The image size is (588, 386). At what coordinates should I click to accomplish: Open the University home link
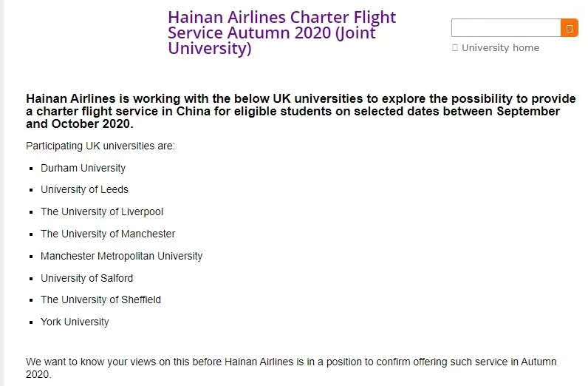[500, 47]
